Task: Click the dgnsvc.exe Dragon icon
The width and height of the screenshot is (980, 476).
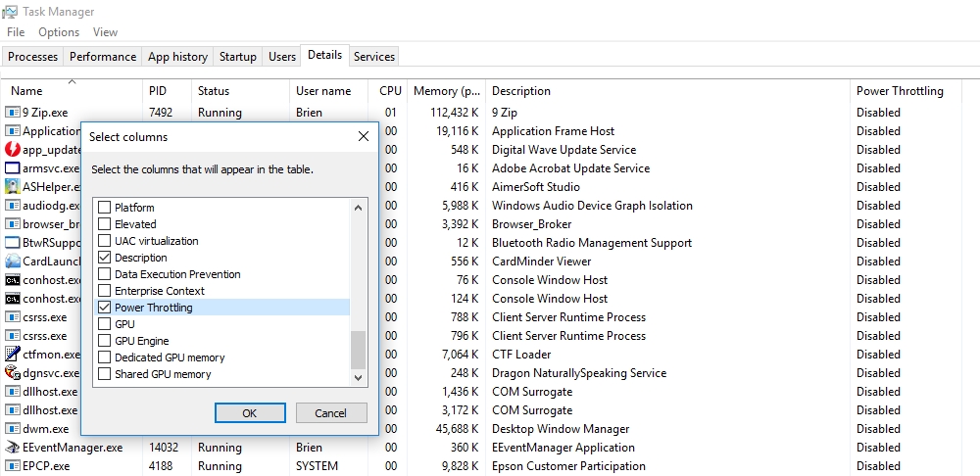Action: (x=13, y=373)
